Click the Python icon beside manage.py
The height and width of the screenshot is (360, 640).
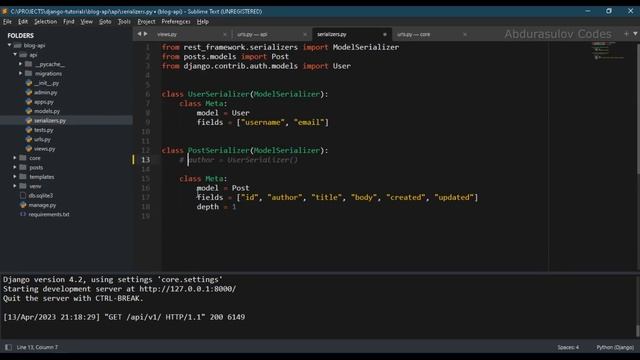pos(23,205)
